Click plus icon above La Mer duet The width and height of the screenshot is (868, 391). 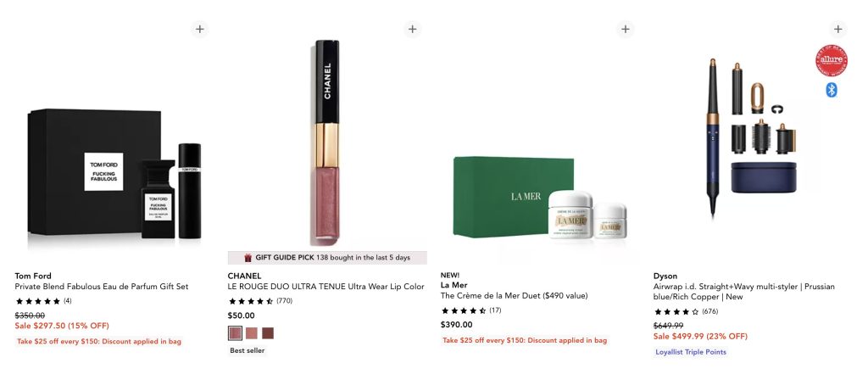click(626, 29)
